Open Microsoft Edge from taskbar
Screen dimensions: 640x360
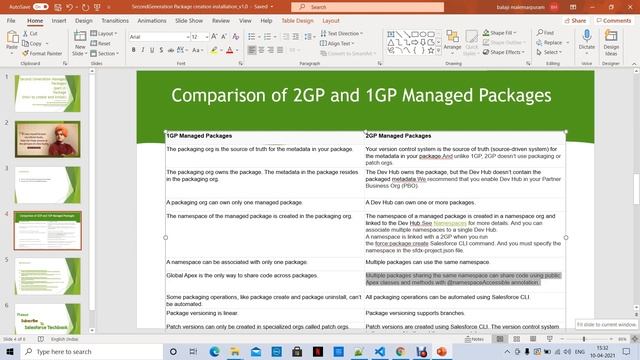(214, 351)
